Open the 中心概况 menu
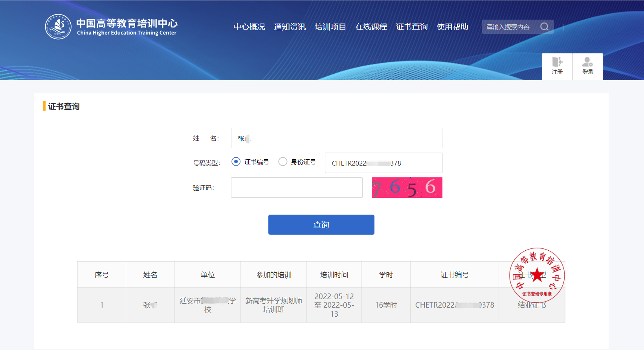The height and width of the screenshot is (350, 644). (249, 27)
